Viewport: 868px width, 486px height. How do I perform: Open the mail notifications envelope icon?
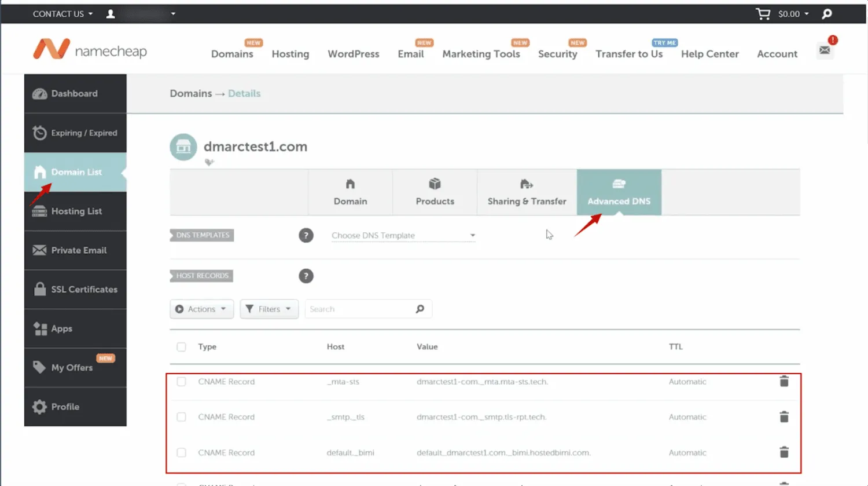(825, 50)
